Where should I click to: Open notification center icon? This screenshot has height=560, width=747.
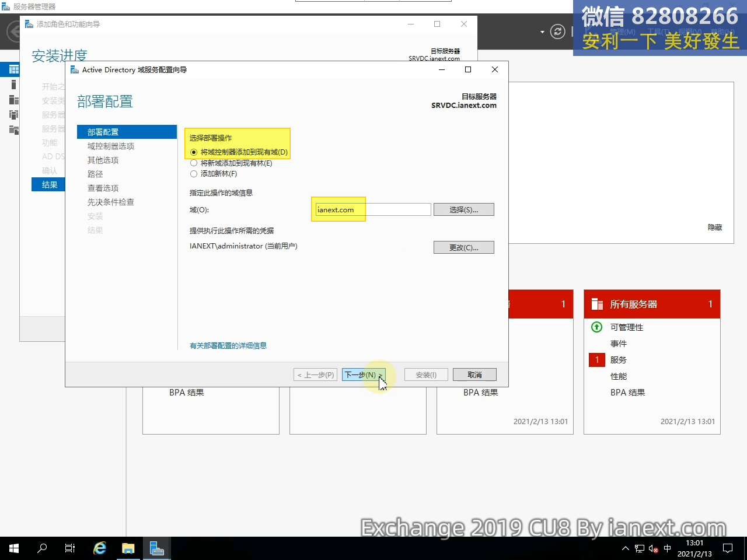(x=728, y=548)
